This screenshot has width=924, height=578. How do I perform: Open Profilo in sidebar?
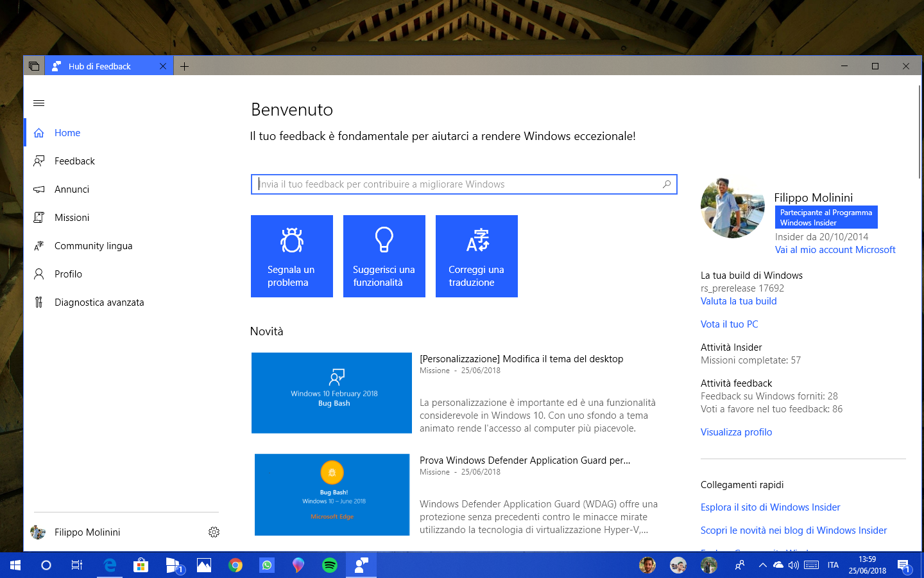click(122, 274)
